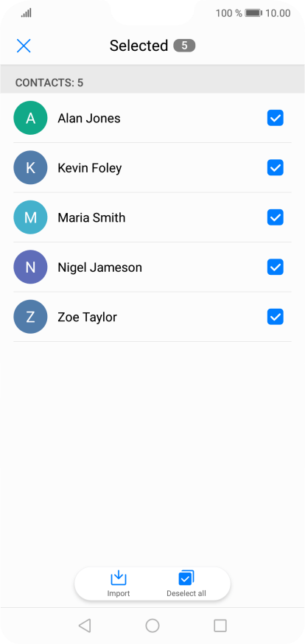Screen dimensions: 305x644
Task: Uncheck the Alan Jones checkbox
Action: (x=275, y=118)
